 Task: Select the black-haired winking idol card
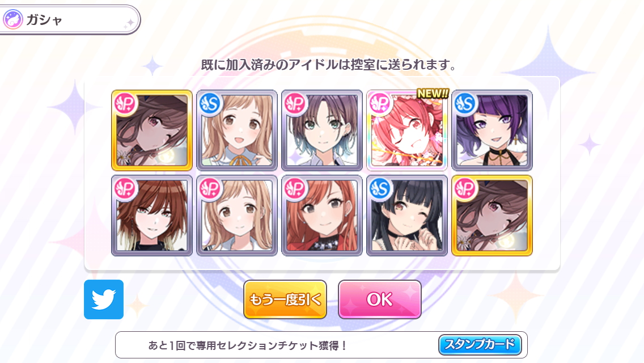[406, 216]
